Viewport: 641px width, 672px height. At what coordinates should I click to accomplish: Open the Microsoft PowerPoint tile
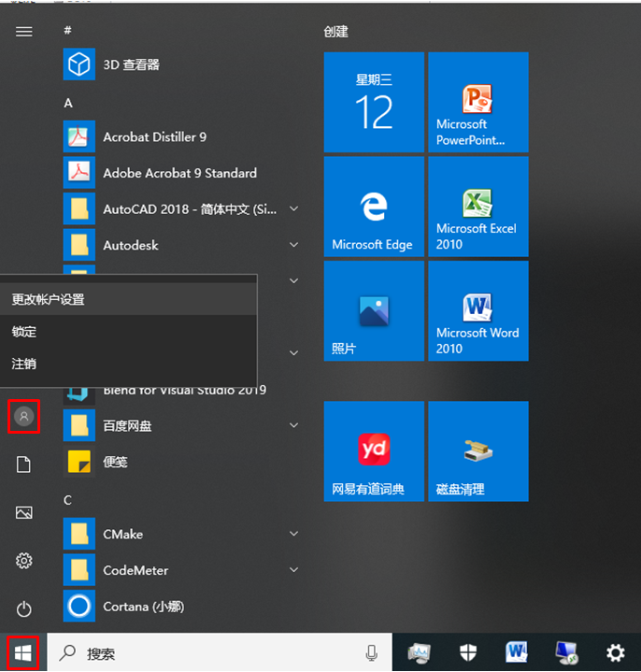pyautogui.click(x=478, y=103)
